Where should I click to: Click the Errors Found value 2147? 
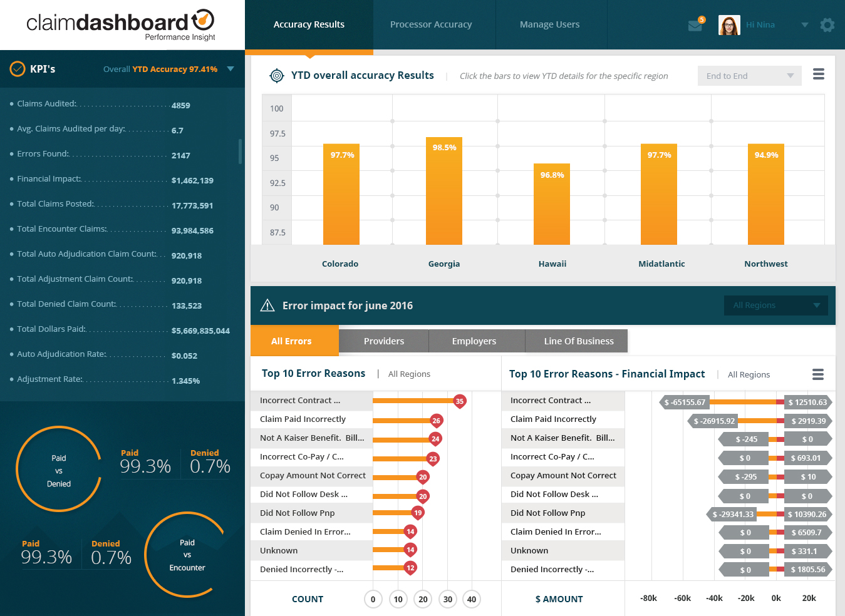click(x=180, y=155)
